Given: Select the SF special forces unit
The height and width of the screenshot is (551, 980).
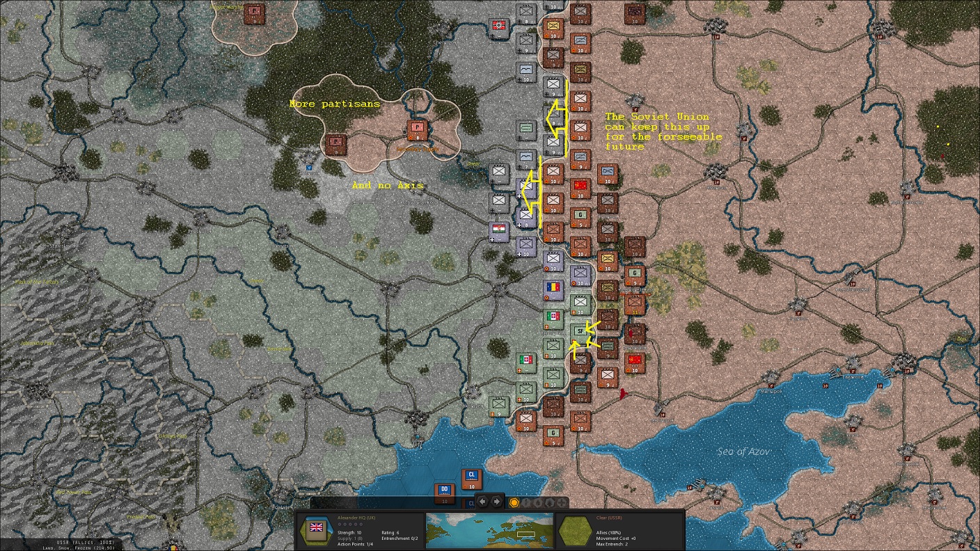Looking at the screenshot, I should (x=580, y=334).
